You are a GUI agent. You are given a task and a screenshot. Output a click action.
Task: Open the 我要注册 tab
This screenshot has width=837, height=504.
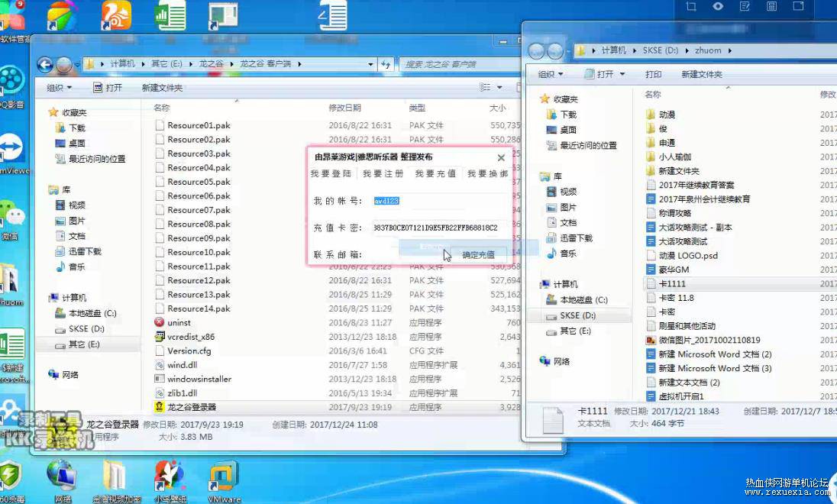[x=383, y=173]
